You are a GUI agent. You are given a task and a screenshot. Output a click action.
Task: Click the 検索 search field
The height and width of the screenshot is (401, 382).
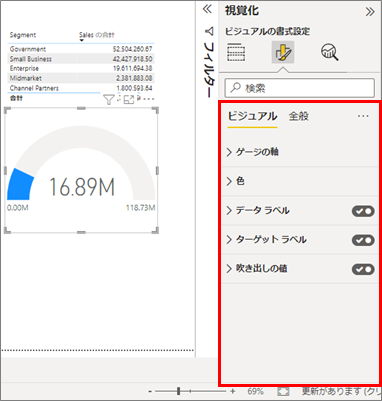(300, 88)
